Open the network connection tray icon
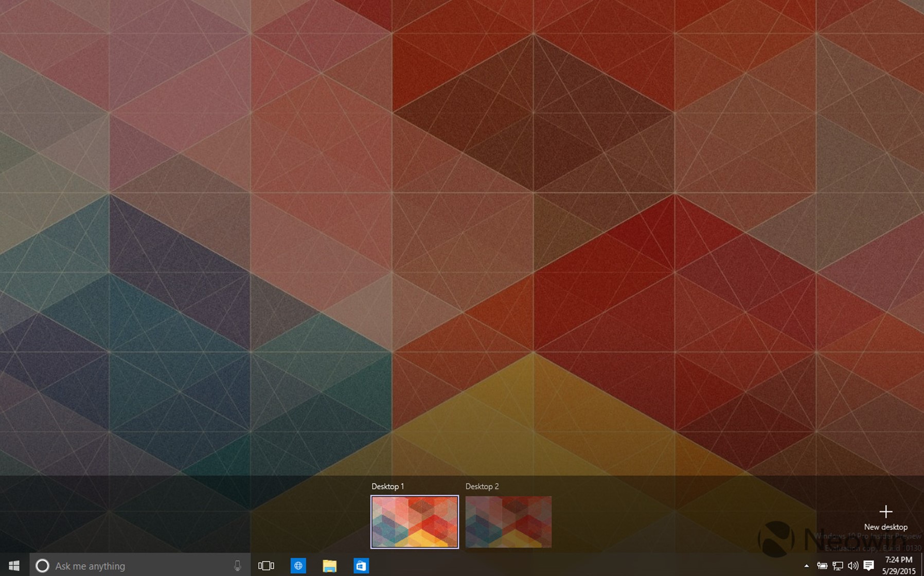924x576 pixels. pyautogui.click(x=838, y=566)
